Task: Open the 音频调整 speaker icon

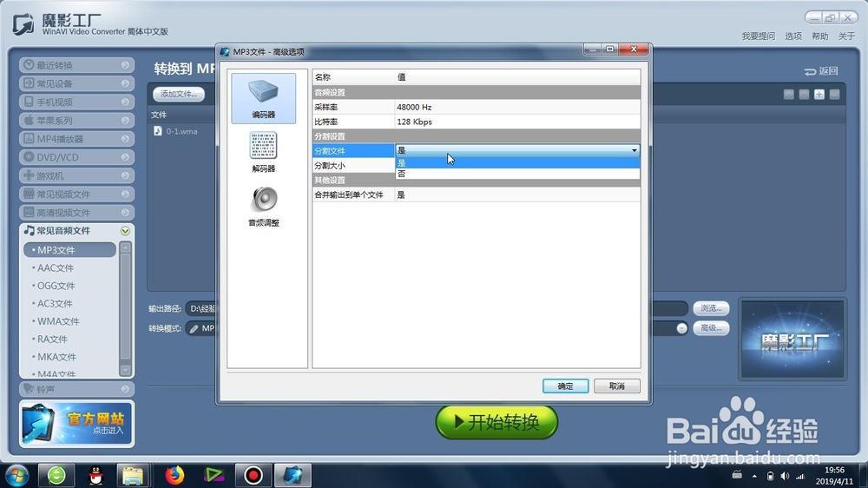Action: tap(264, 206)
